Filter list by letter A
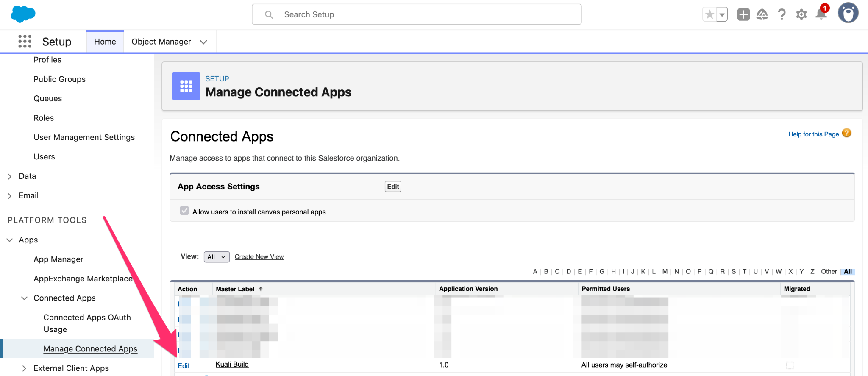 [x=535, y=272]
